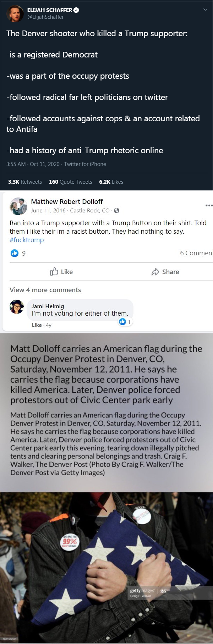Toggle Like on the Facebook post
This screenshot has height=644, width=213.
click(61, 272)
